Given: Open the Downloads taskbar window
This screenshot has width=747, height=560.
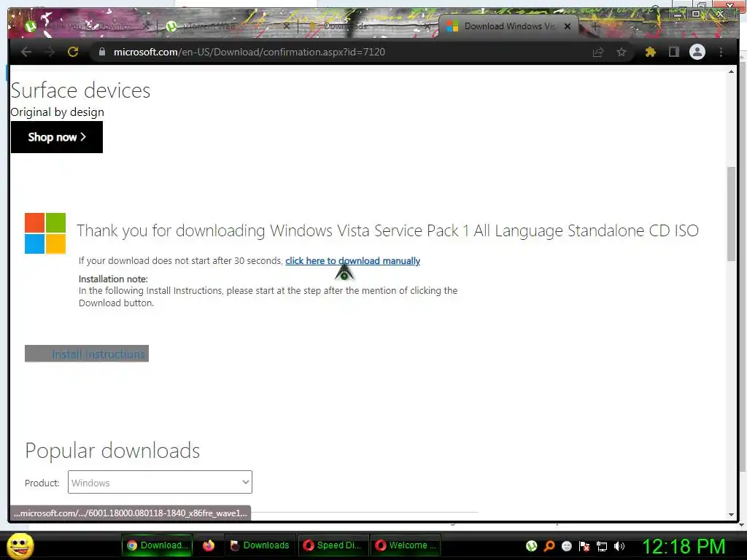Looking at the screenshot, I should point(260,545).
